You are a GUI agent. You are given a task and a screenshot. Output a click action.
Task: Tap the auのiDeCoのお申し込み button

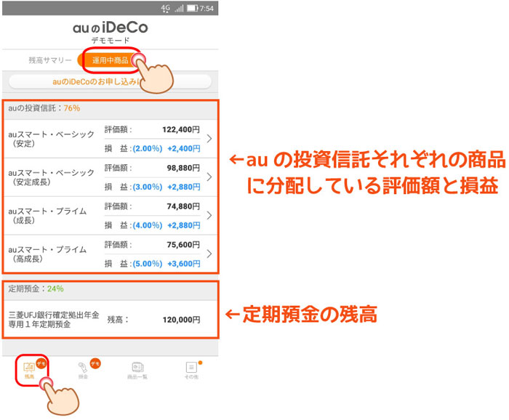click(110, 81)
